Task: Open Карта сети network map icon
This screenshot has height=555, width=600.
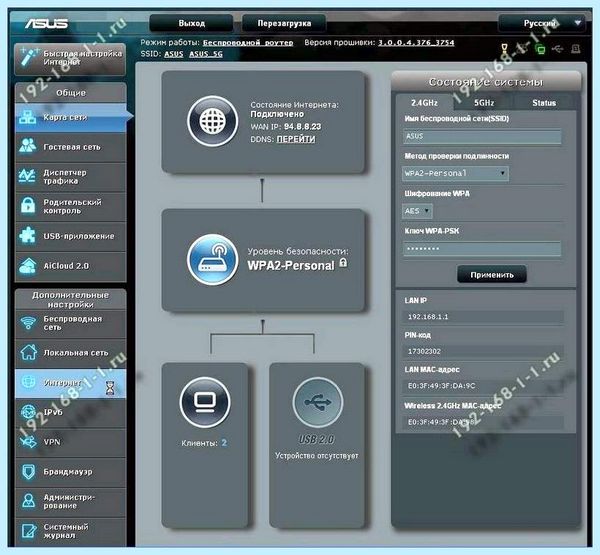Action: click(x=28, y=117)
